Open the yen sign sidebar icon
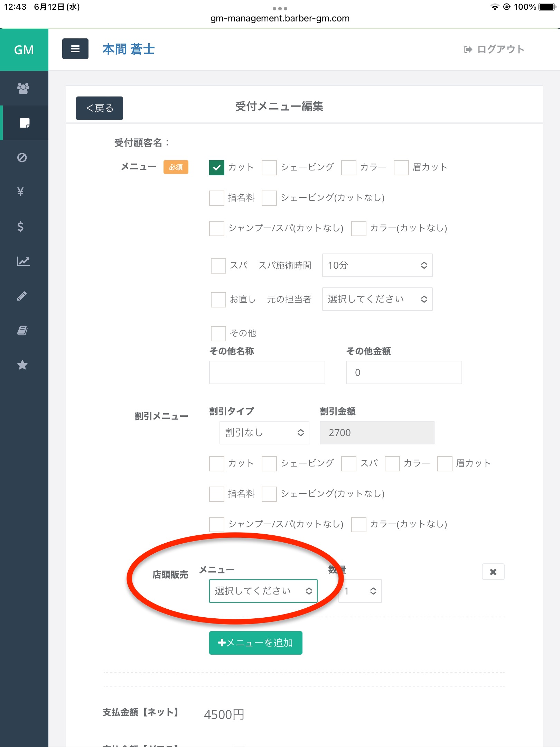Image resolution: width=560 pixels, height=747 pixels. coord(21,192)
